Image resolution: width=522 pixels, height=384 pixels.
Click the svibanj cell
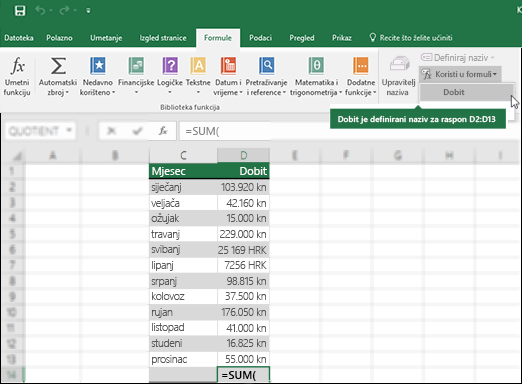pyautogui.click(x=183, y=250)
